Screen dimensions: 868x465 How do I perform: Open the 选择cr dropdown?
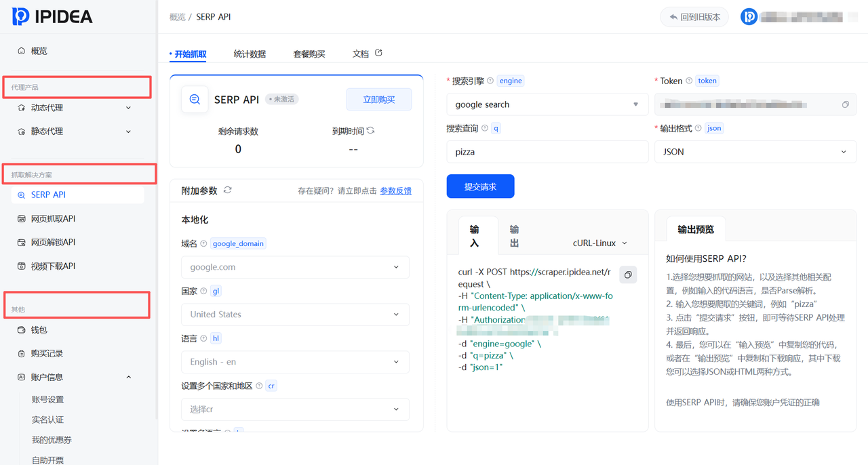point(295,409)
